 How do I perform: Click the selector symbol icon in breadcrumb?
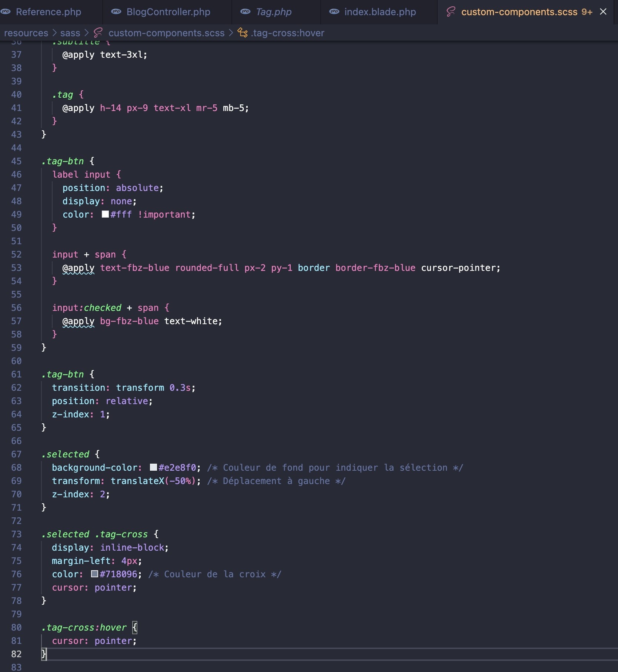243,33
